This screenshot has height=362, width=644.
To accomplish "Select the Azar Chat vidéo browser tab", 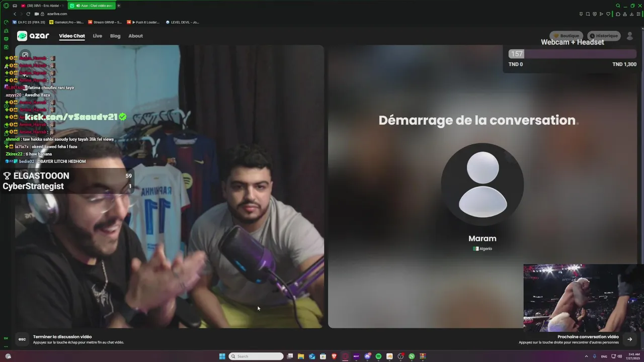I will coord(91,6).
